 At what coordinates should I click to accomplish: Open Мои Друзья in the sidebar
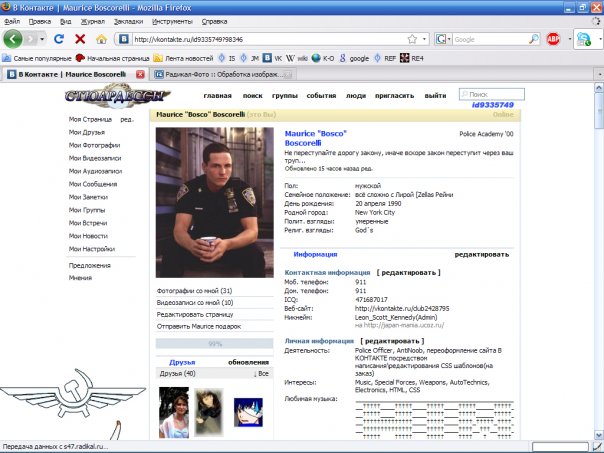87,132
